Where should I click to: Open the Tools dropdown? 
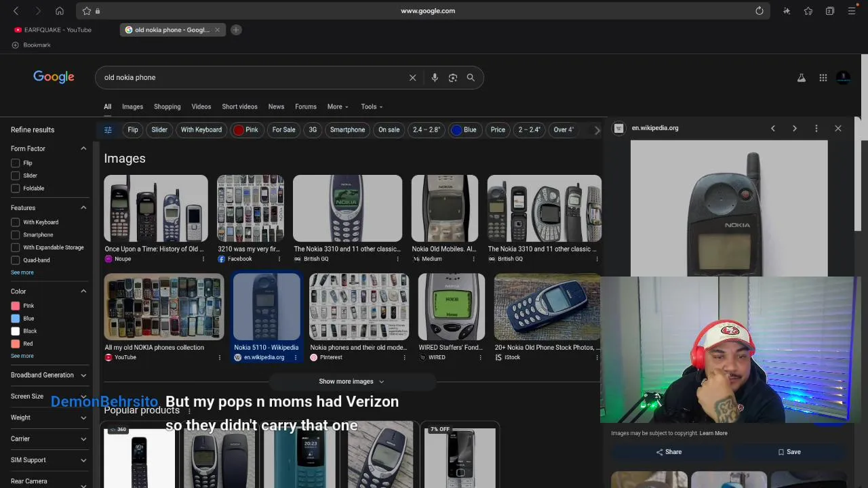click(x=372, y=106)
